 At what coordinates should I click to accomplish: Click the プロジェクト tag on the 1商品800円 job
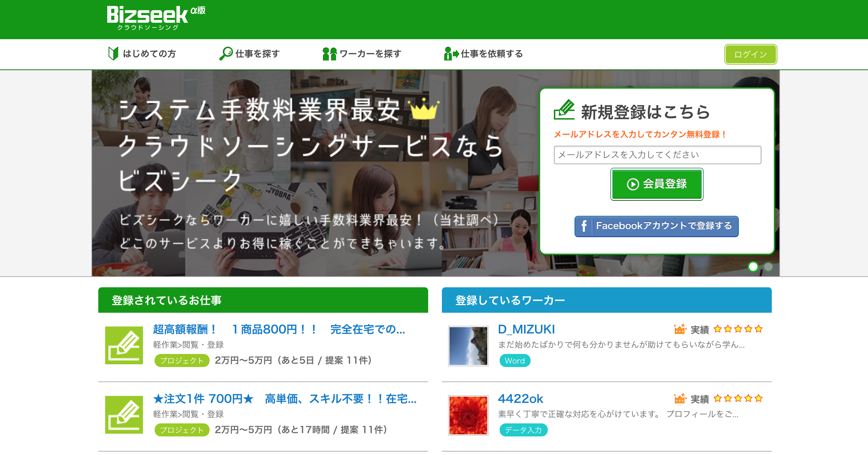click(182, 360)
